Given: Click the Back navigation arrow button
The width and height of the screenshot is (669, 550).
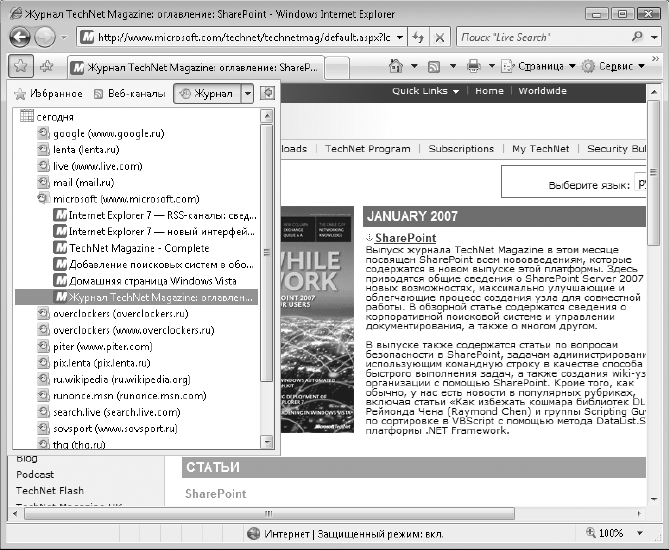Looking at the screenshot, I should point(20,37).
